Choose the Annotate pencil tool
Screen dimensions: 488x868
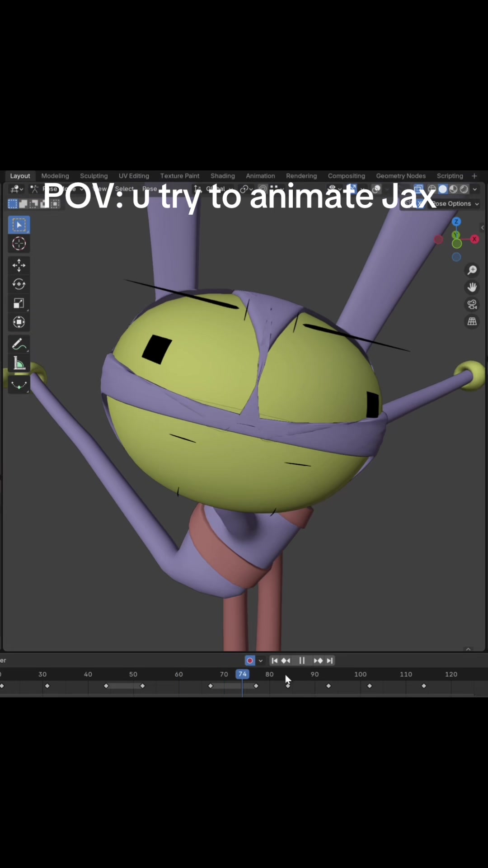click(19, 344)
